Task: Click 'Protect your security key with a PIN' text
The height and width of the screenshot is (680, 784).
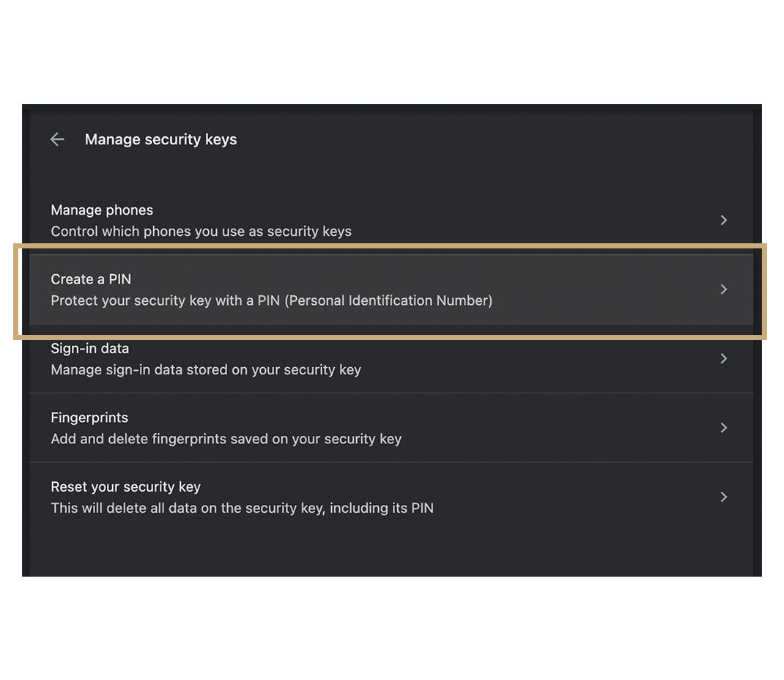Action: [165, 300]
